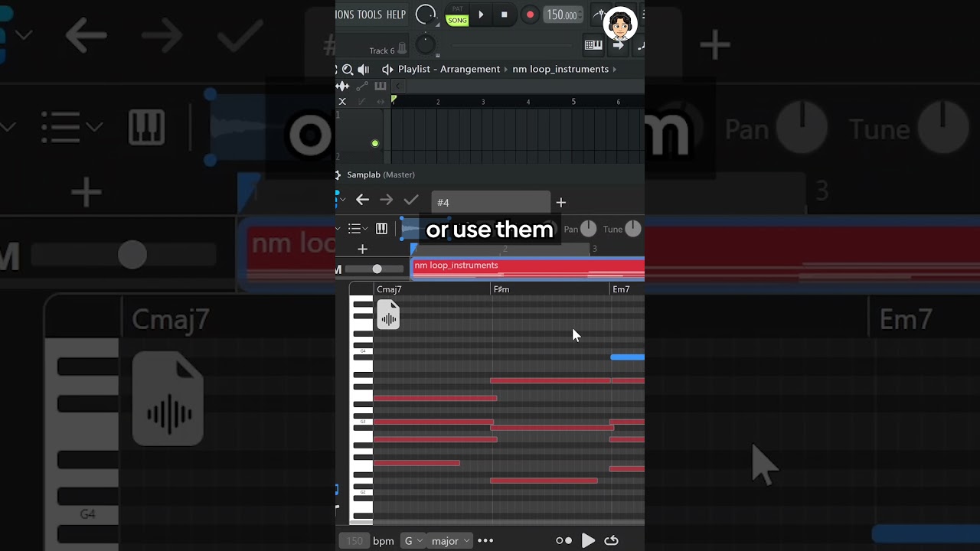Click the main pitch knob below volume

coord(426,45)
